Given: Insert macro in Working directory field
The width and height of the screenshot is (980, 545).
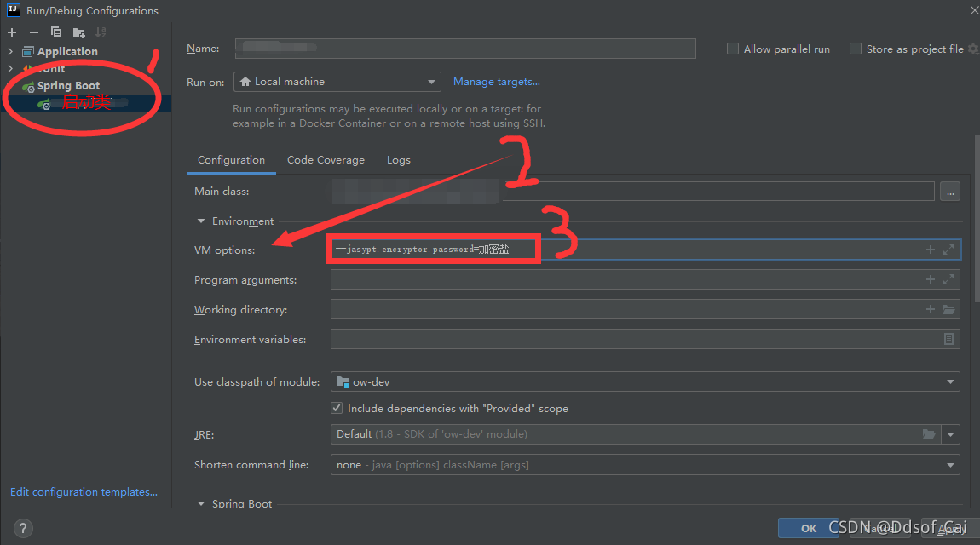Looking at the screenshot, I should coord(930,310).
